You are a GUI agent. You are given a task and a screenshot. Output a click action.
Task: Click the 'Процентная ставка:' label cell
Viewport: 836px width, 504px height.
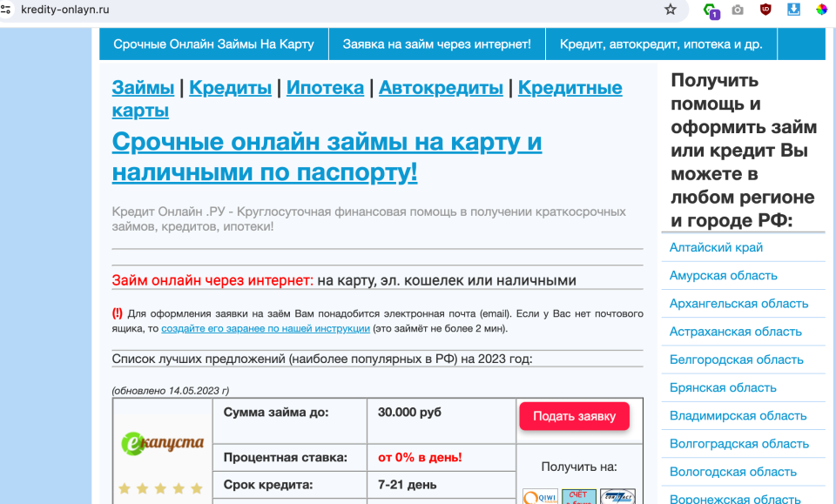(x=290, y=458)
